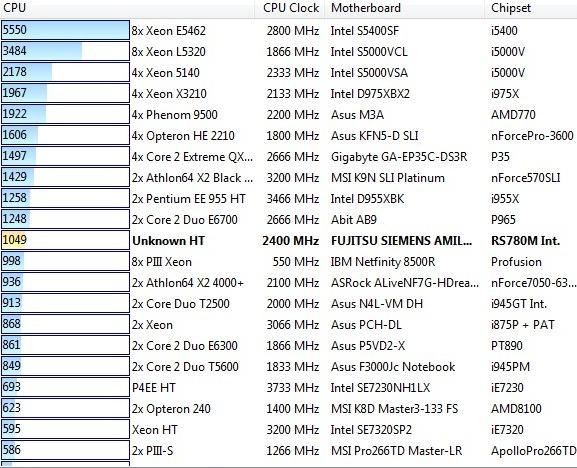The width and height of the screenshot is (577, 468).
Task: Click the IBM Netfinity 8500R cell
Action: point(383,262)
